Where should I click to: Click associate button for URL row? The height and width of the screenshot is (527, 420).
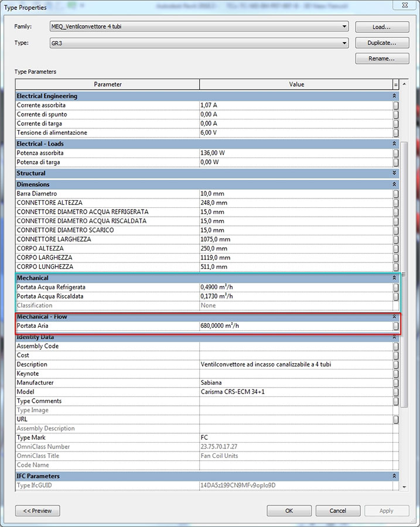396,420
